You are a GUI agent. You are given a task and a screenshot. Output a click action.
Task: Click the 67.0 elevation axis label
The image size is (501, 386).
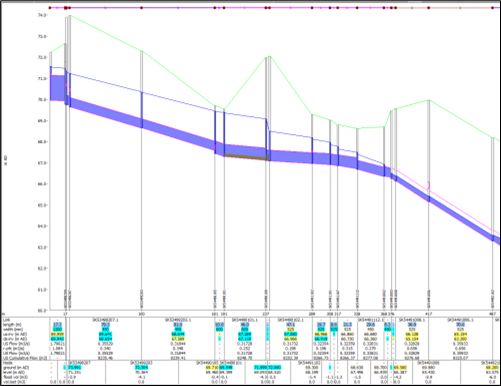coord(42,163)
